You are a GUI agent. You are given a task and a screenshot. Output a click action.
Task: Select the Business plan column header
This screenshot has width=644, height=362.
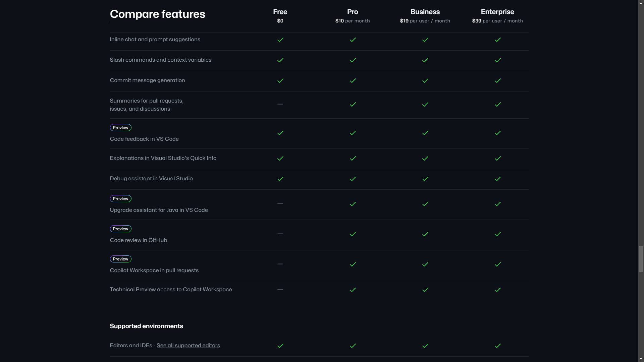point(425,12)
